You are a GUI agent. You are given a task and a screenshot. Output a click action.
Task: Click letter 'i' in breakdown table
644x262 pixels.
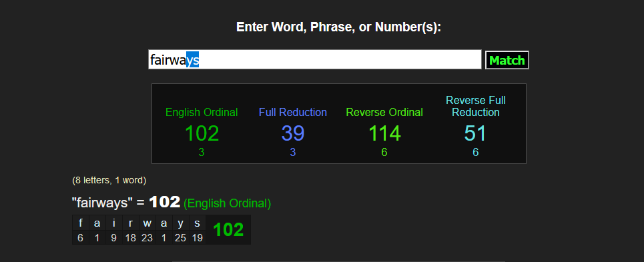click(113, 223)
